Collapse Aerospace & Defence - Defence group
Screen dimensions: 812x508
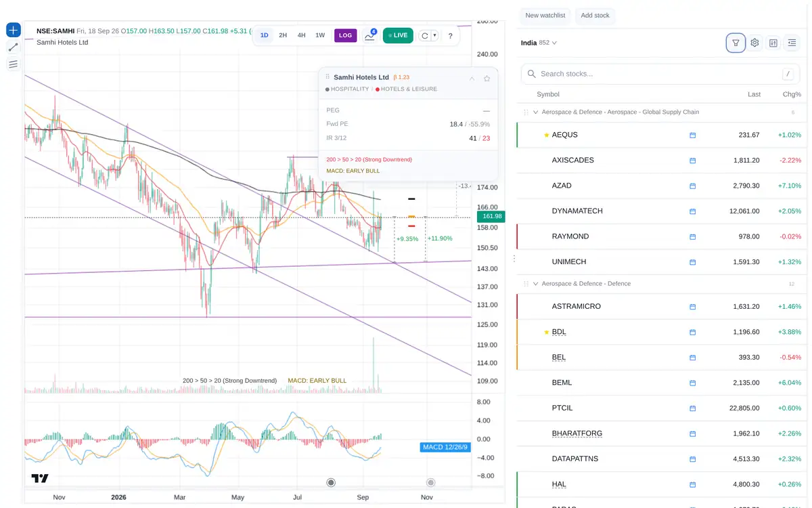coord(536,284)
